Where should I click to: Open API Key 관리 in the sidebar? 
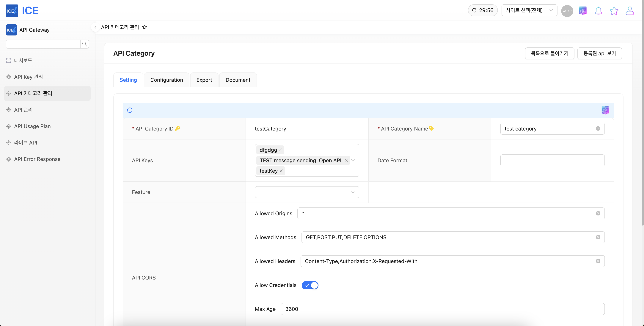[47, 77]
